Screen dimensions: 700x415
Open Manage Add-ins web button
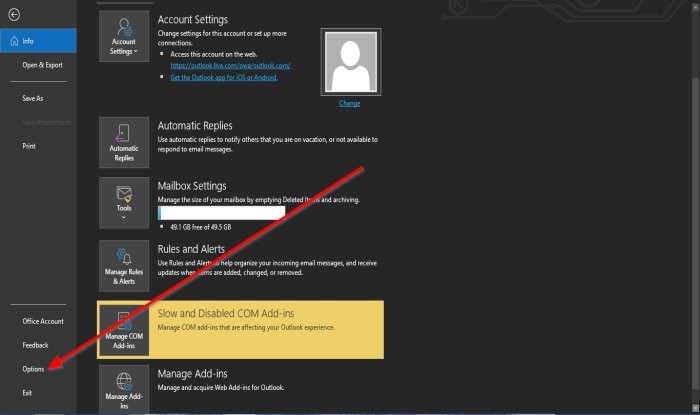click(124, 389)
